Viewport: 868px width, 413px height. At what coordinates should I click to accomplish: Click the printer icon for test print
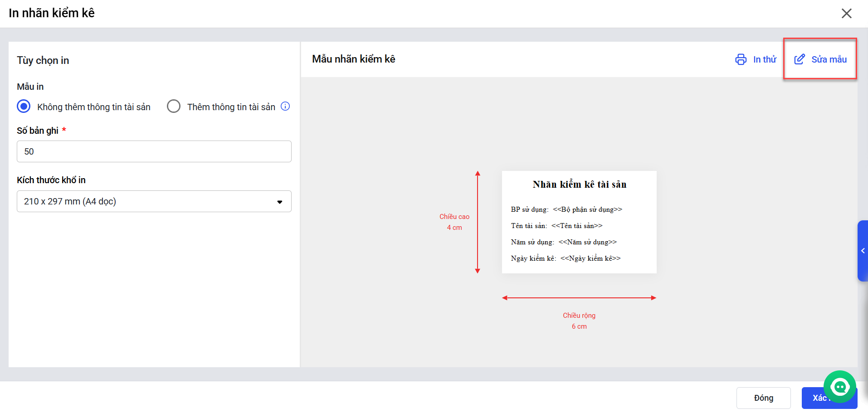click(741, 59)
